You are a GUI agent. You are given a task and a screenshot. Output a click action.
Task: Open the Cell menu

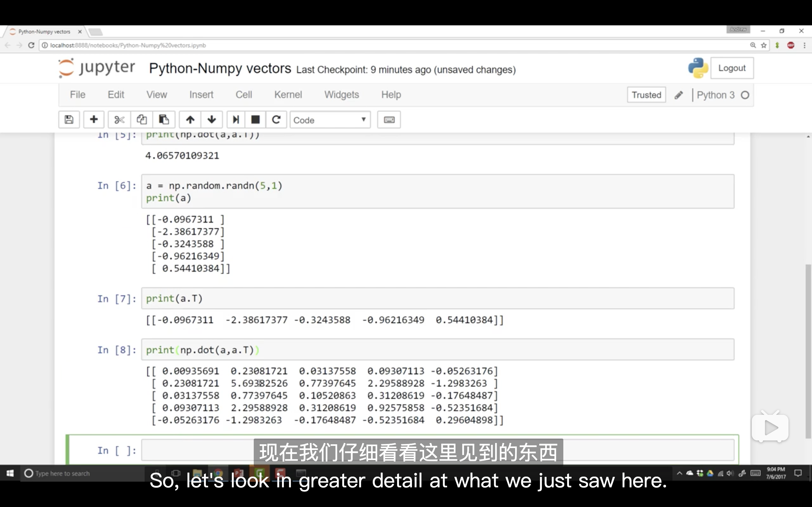point(244,94)
